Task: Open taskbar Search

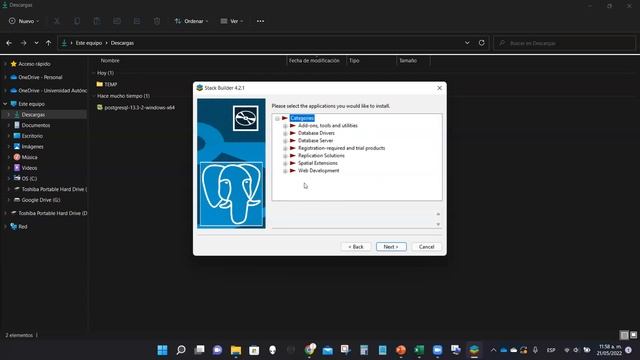Action: point(181,350)
